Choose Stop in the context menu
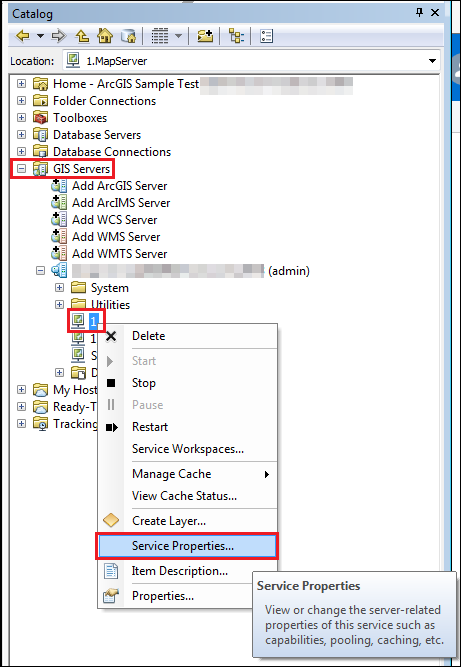Image resolution: width=461 pixels, height=667 pixels. (x=188, y=383)
